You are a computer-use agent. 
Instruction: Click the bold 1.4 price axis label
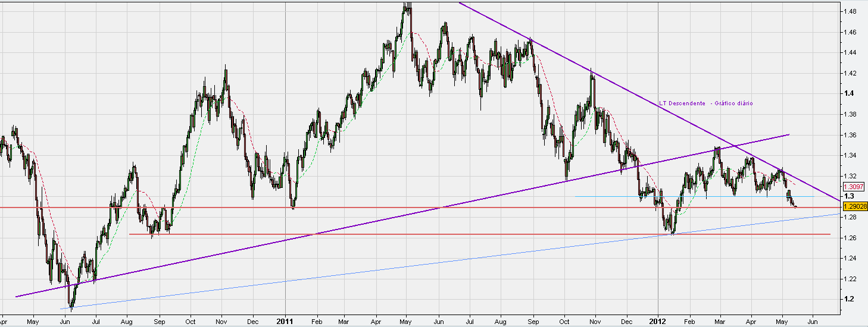pos(848,93)
